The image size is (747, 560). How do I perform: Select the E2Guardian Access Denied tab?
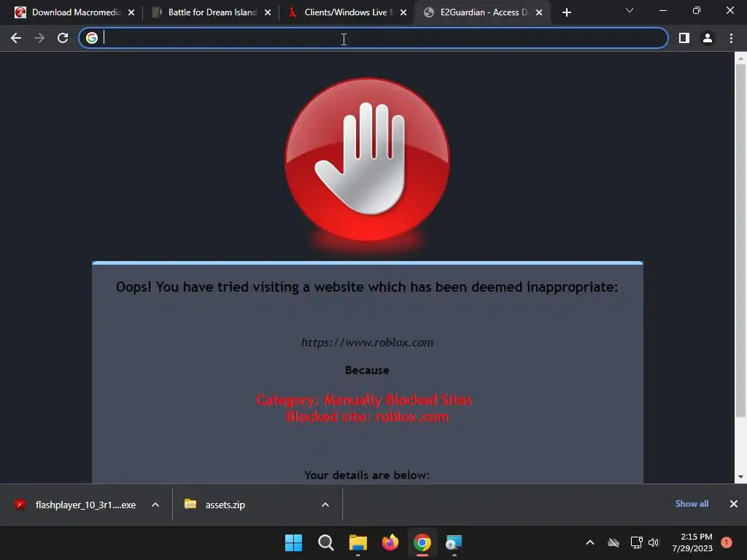tap(483, 12)
